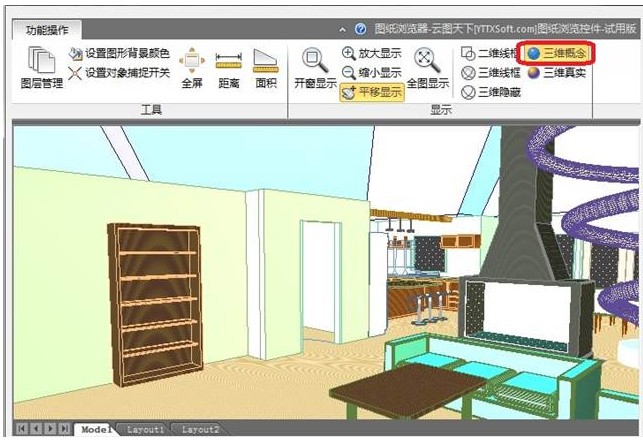The width and height of the screenshot is (643, 441).
Task: Jump to first layout tab arrow
Action: tap(22, 429)
